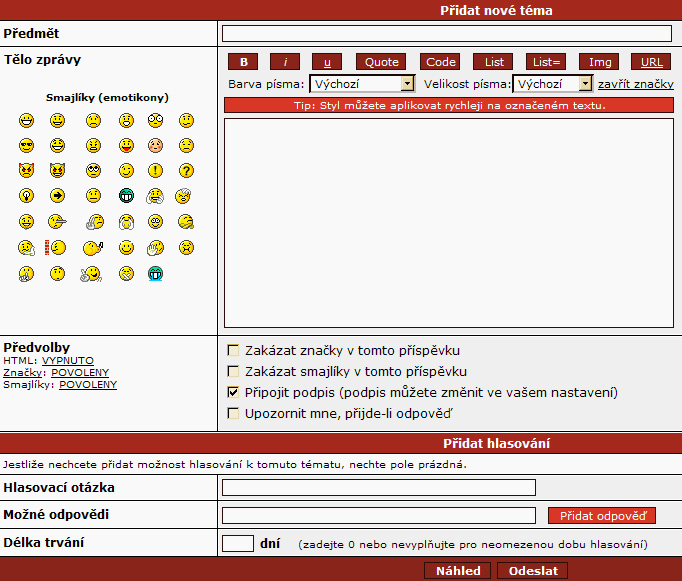Insert the angry red-eyed devil frowning smiley
This screenshot has width=682, height=581.
pos(27,170)
